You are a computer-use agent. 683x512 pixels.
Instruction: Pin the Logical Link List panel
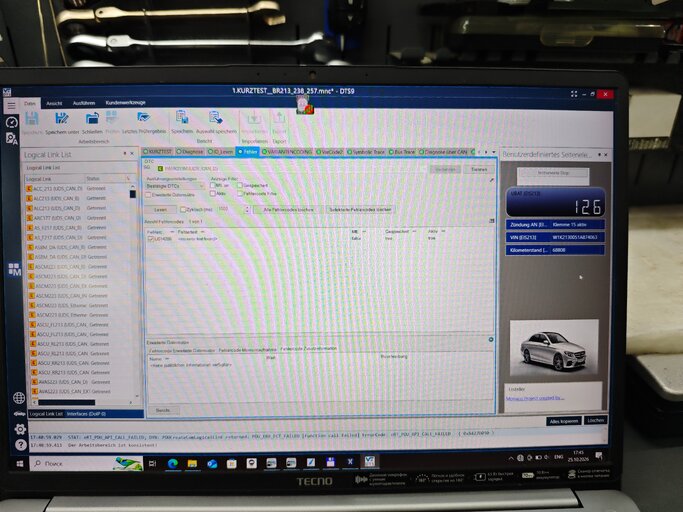point(125,153)
